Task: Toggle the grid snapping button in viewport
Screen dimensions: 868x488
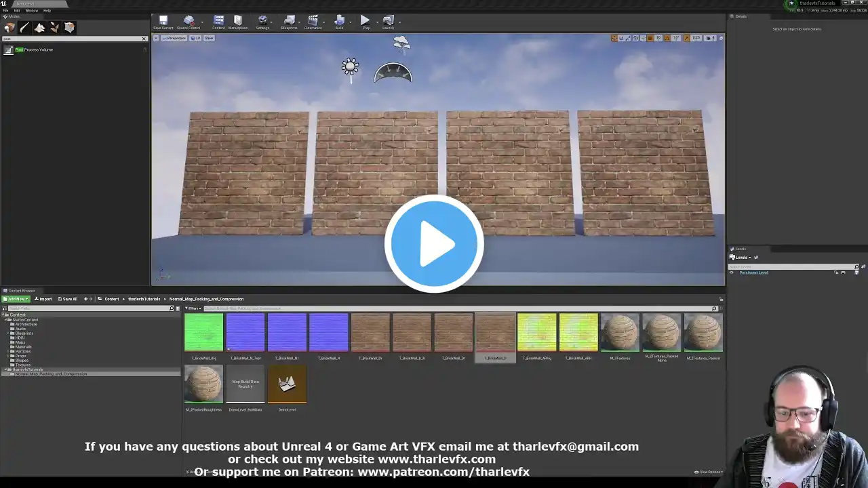Action: (650, 38)
